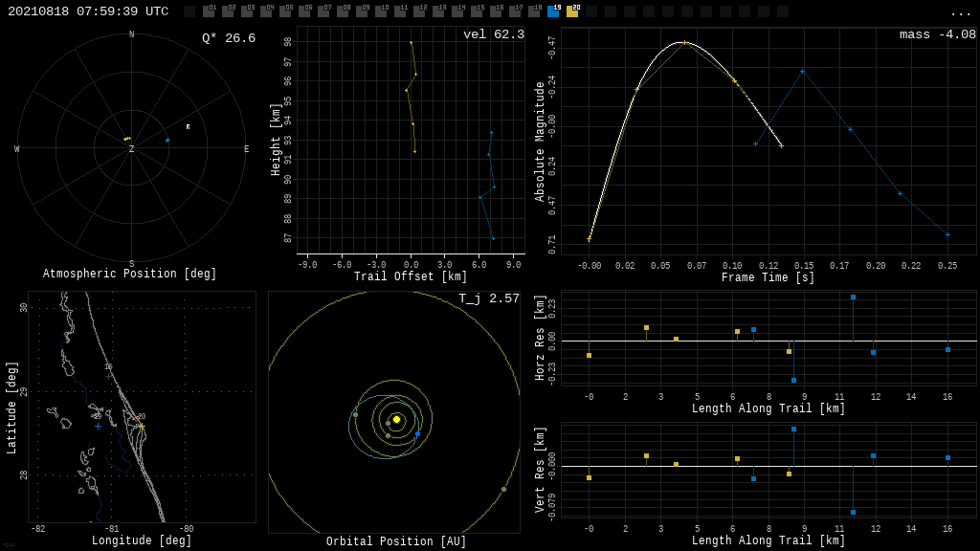Click the Frame Time [s] axis label
The image size is (980, 551).
click(768, 277)
